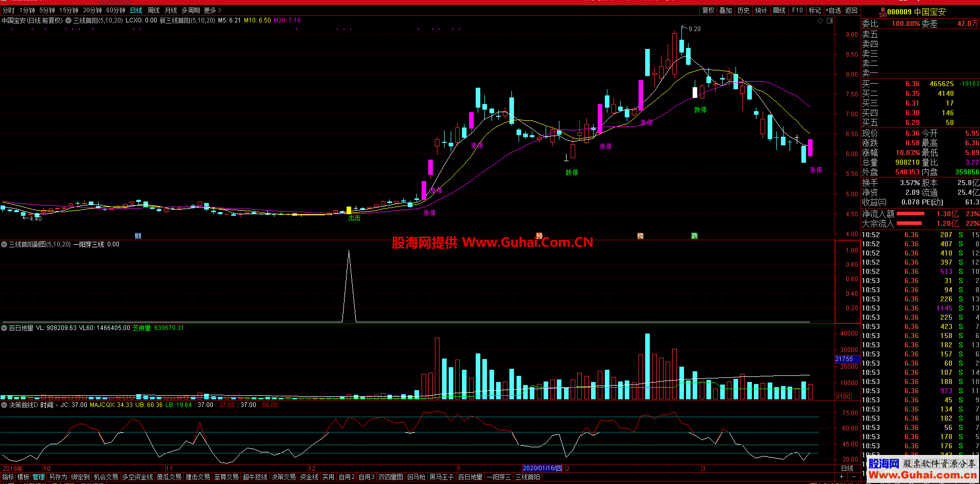Click the 2020/01/16 date marker
The height and width of the screenshot is (484, 980).
(542, 468)
